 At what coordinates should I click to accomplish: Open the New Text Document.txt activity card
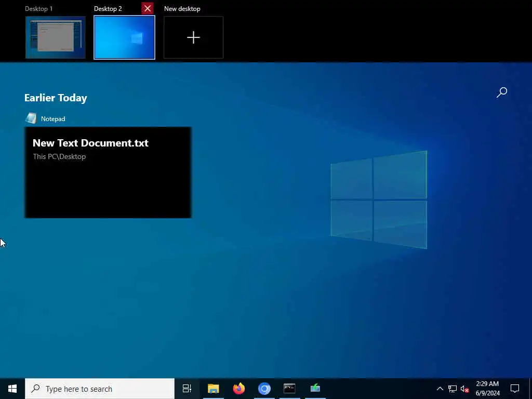pos(108,172)
